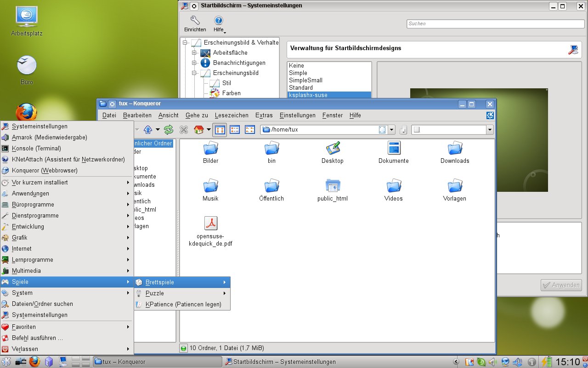
Task: Open the Bilder folder
Action: click(210, 153)
